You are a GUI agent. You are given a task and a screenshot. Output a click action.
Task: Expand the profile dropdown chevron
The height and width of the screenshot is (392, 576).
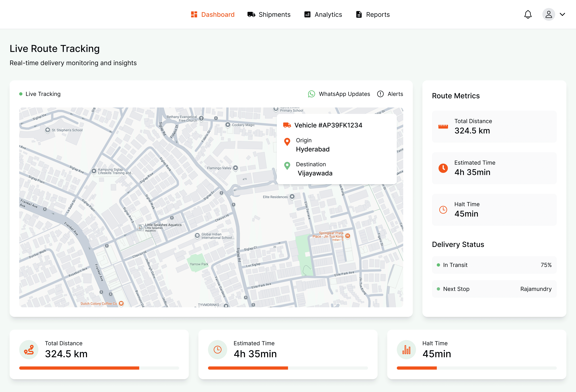click(x=562, y=14)
